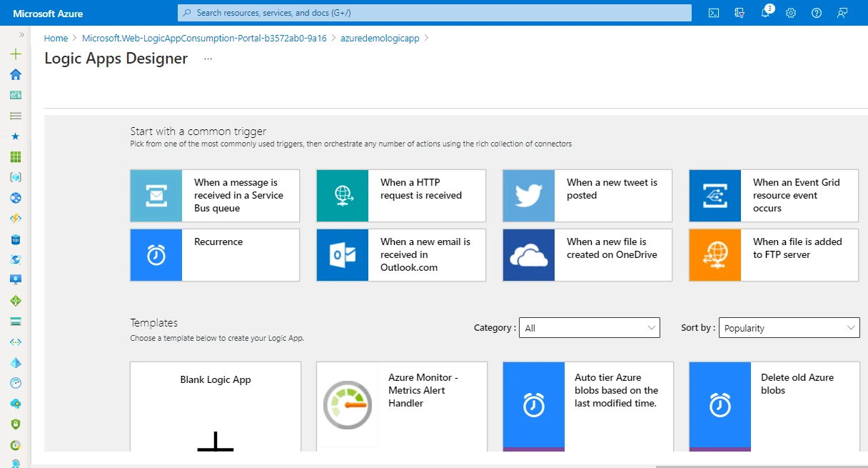This screenshot has height=468, width=868.
Task: Open the ellipsis menu beside Logic Apps Designer
Action: pyautogui.click(x=208, y=59)
